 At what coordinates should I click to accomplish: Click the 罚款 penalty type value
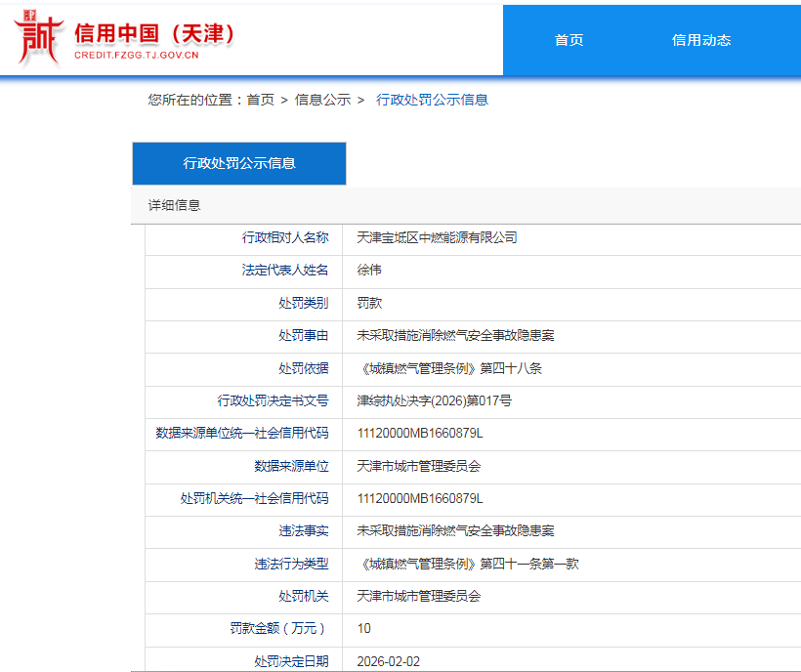tap(369, 303)
